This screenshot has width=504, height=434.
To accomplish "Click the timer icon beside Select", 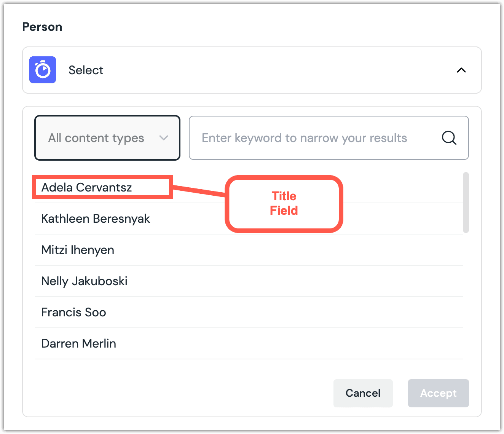I will pos(42,70).
